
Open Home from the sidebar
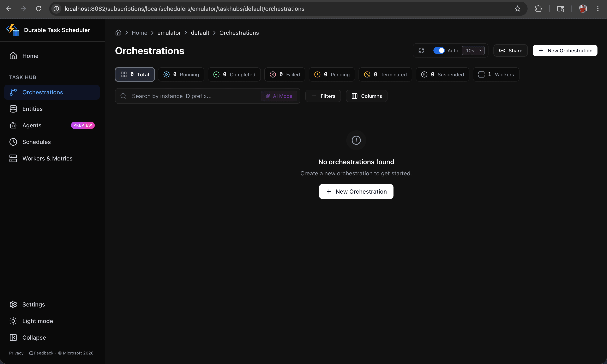(x=52, y=56)
